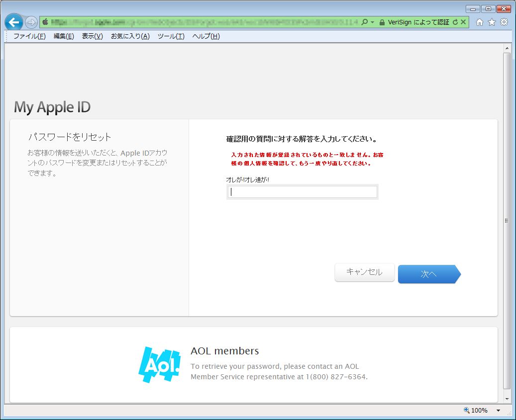Stop loading with the X icon
The image size is (516, 420).
[x=463, y=22]
